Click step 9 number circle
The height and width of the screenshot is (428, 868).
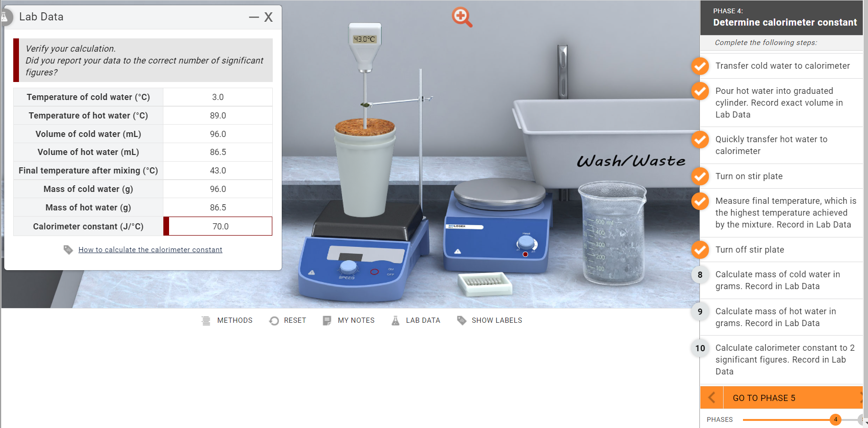point(700,312)
